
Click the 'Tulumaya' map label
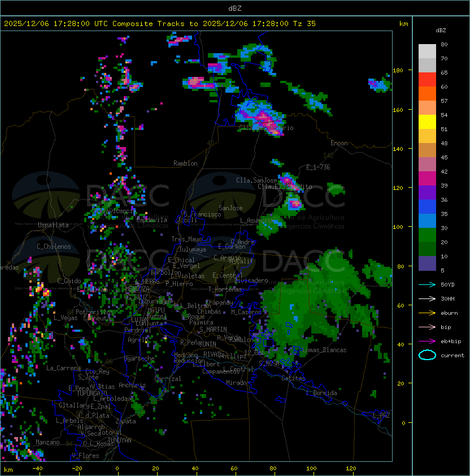coord(193,249)
